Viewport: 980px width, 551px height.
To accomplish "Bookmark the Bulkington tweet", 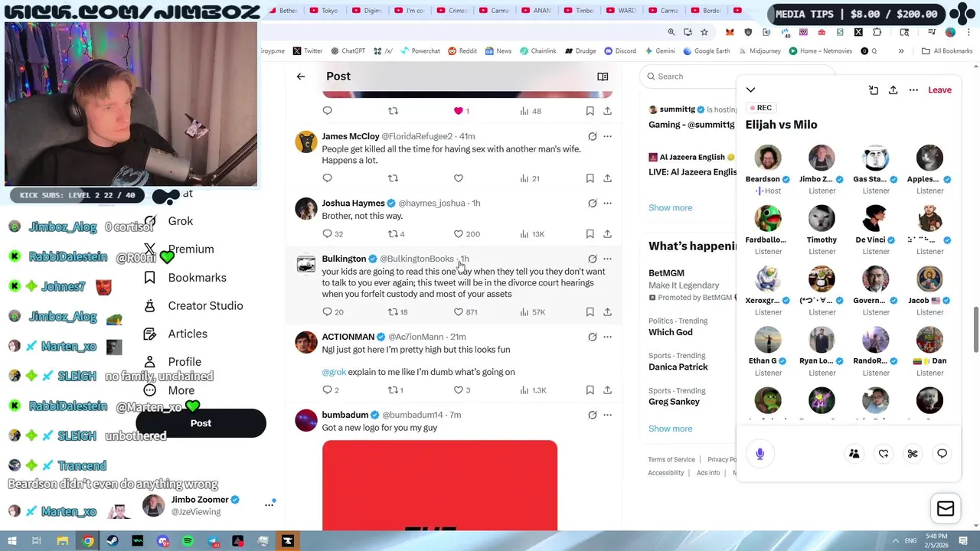I will click(590, 312).
